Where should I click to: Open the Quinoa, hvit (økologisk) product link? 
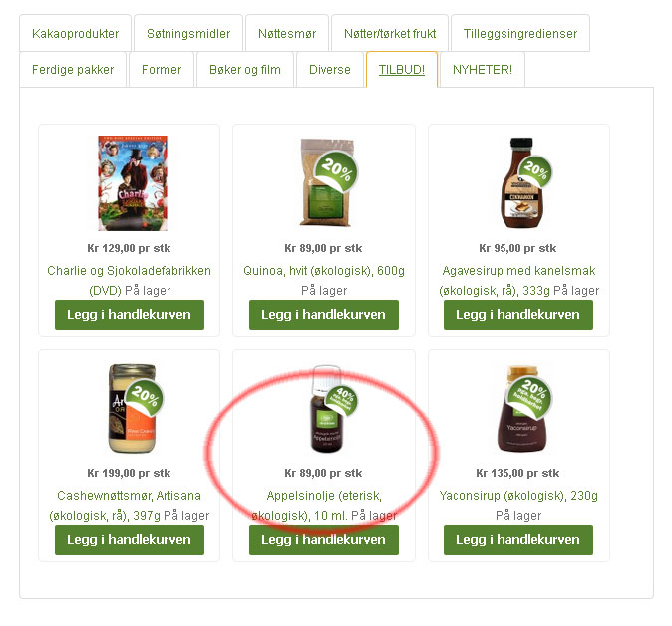click(x=324, y=271)
